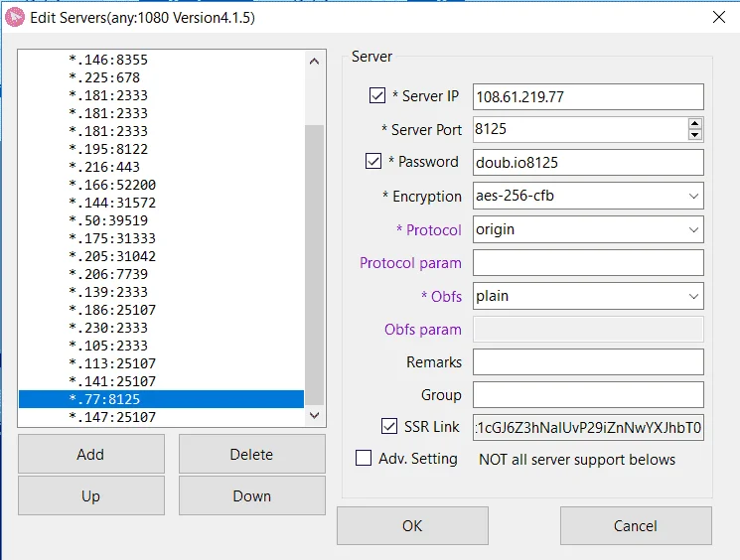
Task: Enable the Adv. Setting checkbox
Action: tap(363, 458)
